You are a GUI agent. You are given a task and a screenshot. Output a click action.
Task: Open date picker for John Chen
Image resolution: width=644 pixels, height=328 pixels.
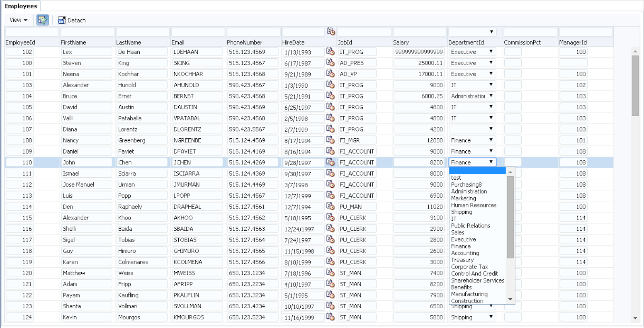330,162
